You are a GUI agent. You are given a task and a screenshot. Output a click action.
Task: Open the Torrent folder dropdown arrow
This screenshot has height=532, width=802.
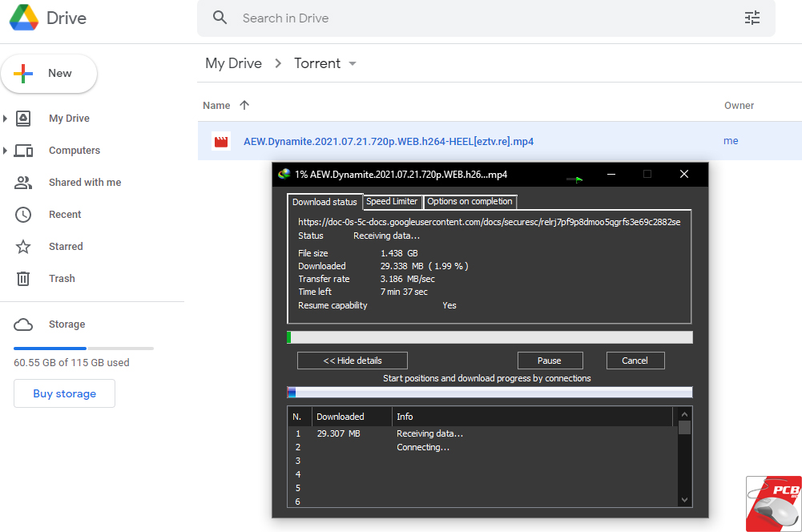[353, 64]
